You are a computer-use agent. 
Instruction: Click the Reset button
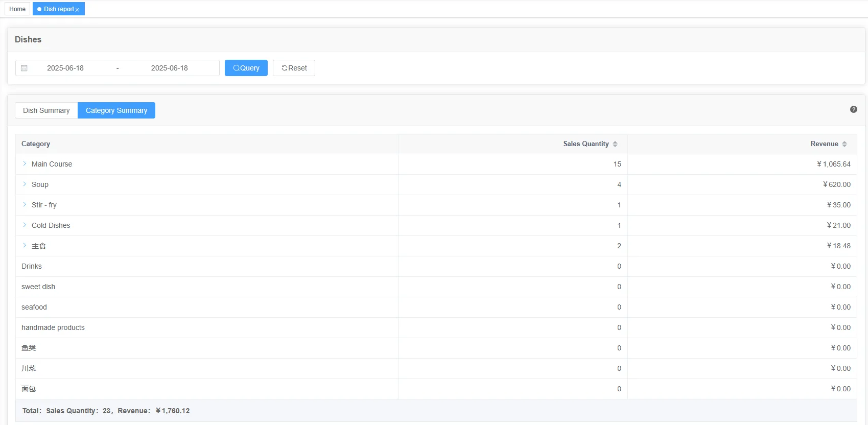coord(294,68)
